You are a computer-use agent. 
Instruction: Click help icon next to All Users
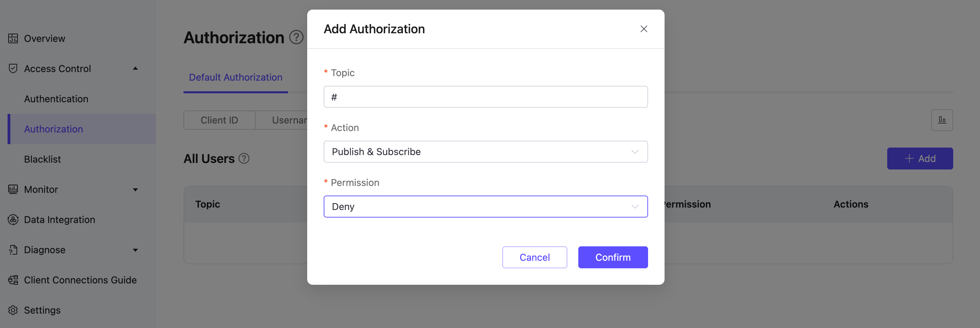point(244,159)
